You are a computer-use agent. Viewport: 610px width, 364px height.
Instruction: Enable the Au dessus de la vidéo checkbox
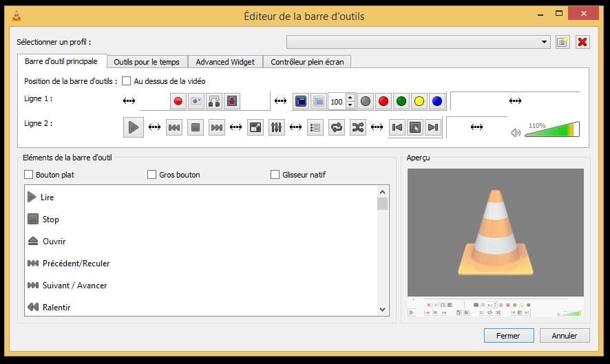coord(126,81)
